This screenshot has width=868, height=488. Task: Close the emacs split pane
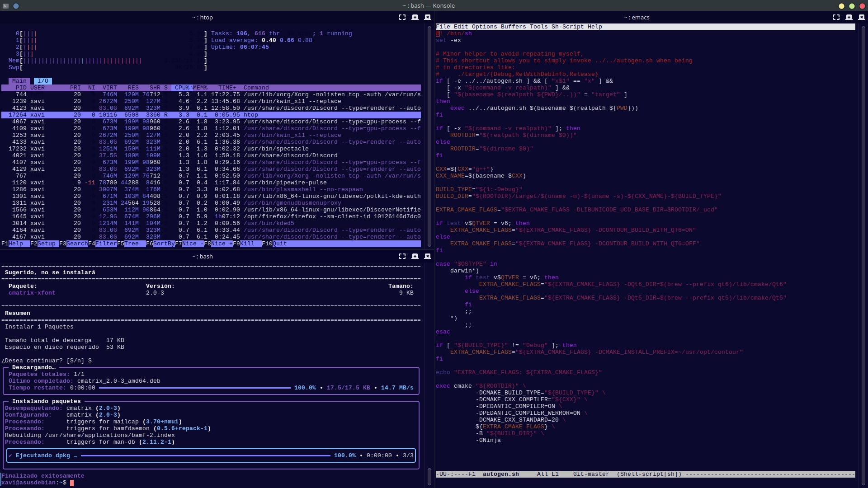(x=862, y=17)
